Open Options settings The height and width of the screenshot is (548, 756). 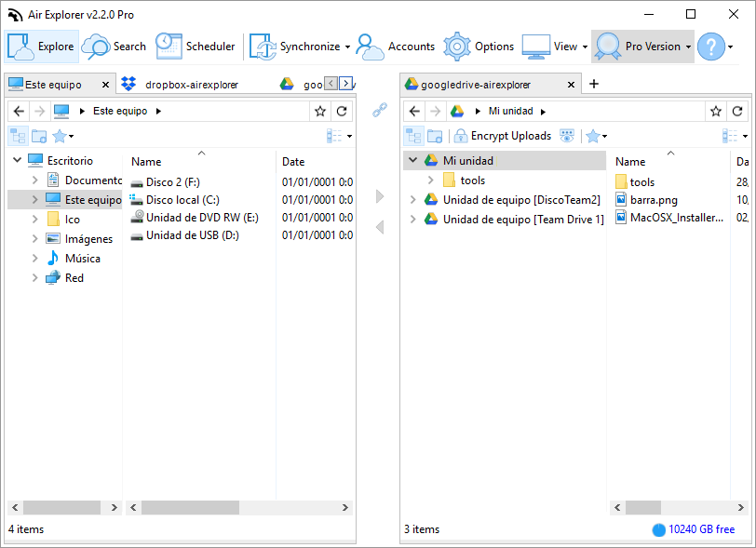(479, 47)
